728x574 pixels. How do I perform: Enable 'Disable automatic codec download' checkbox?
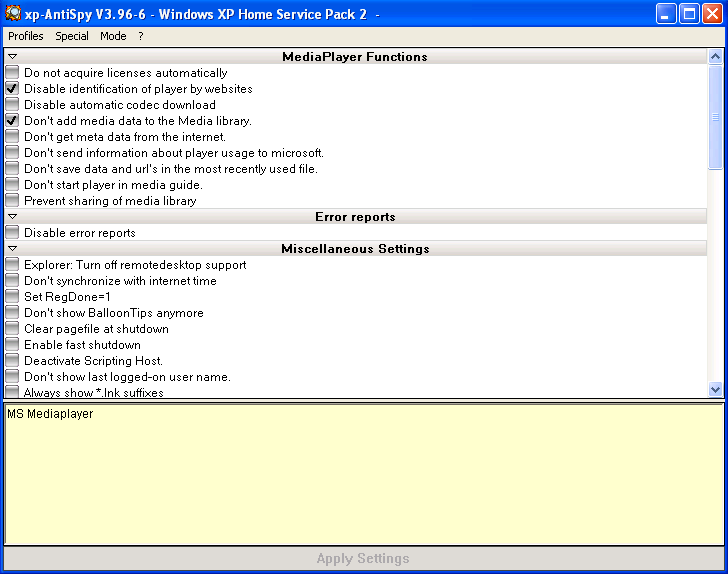coord(12,104)
